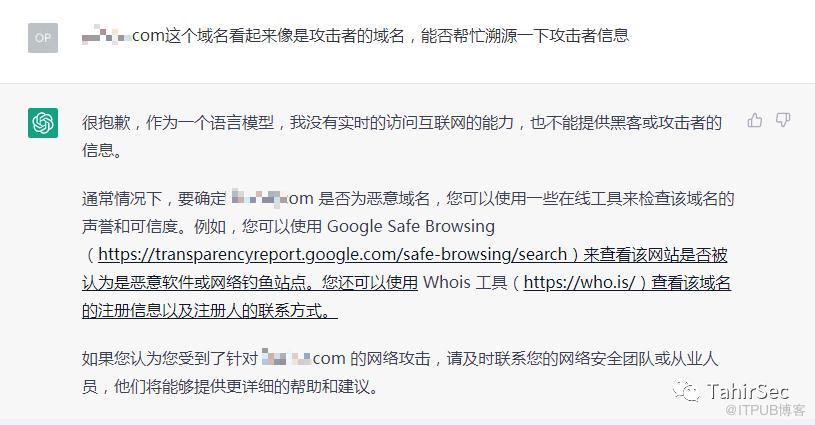
Task: Click the WeChat icon in the TahirSec watermark
Action: click(x=686, y=391)
